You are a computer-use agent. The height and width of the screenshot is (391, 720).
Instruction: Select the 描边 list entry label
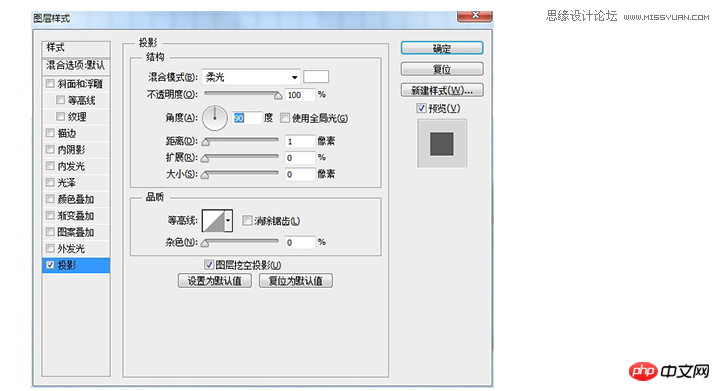pyautogui.click(x=67, y=134)
